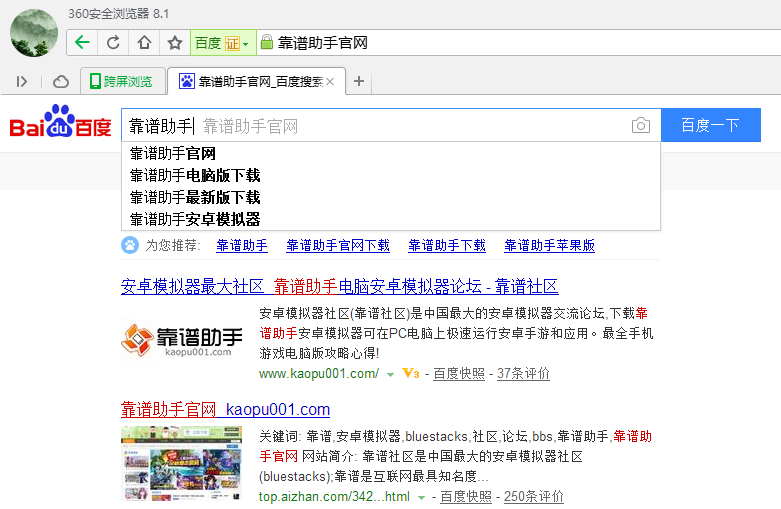The image size is (781, 509).
Task: Click the www.kaopu001.com/ green URL
Action: coord(319,374)
